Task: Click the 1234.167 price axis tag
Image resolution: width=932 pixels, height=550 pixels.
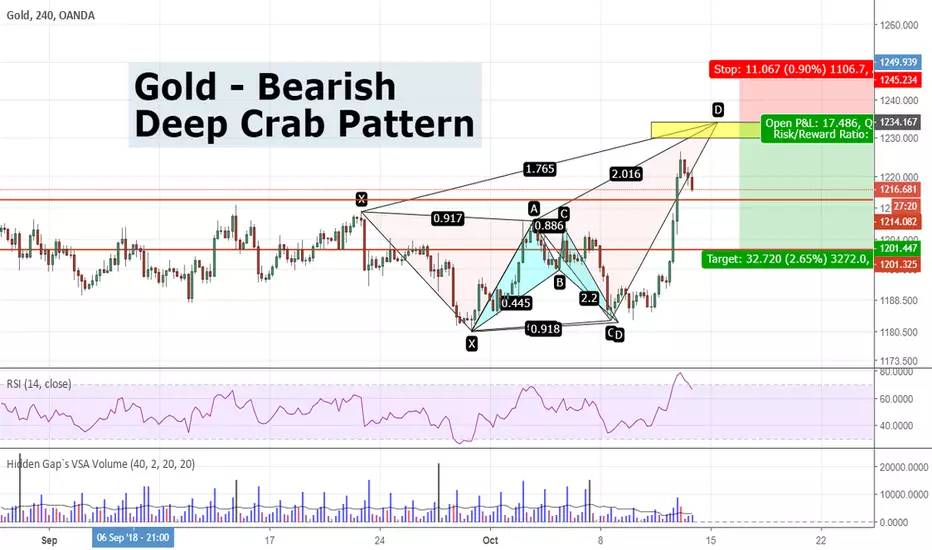Action: click(x=898, y=122)
